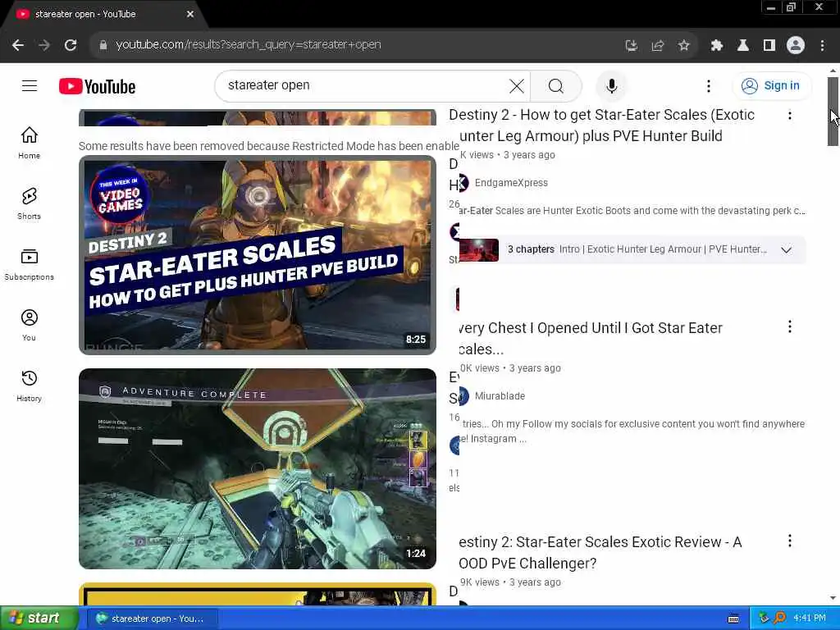Open more options for Exotic Review video
The width and height of the screenshot is (840, 630).
790,541
